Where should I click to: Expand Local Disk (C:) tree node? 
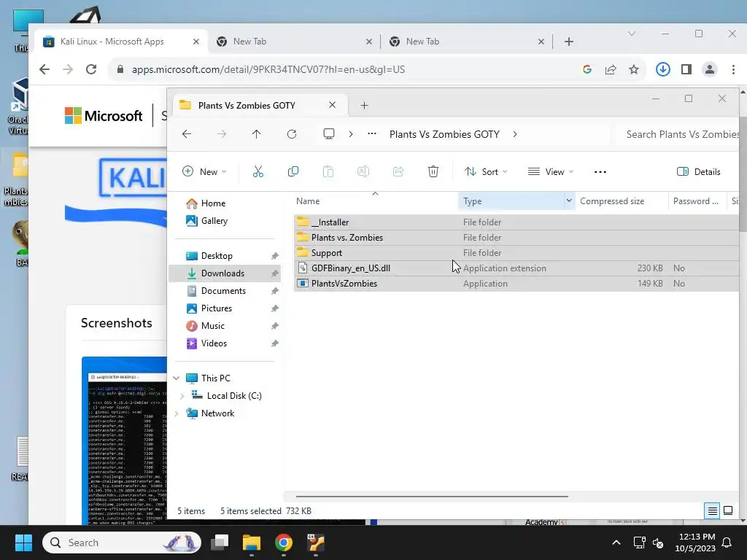(182, 396)
